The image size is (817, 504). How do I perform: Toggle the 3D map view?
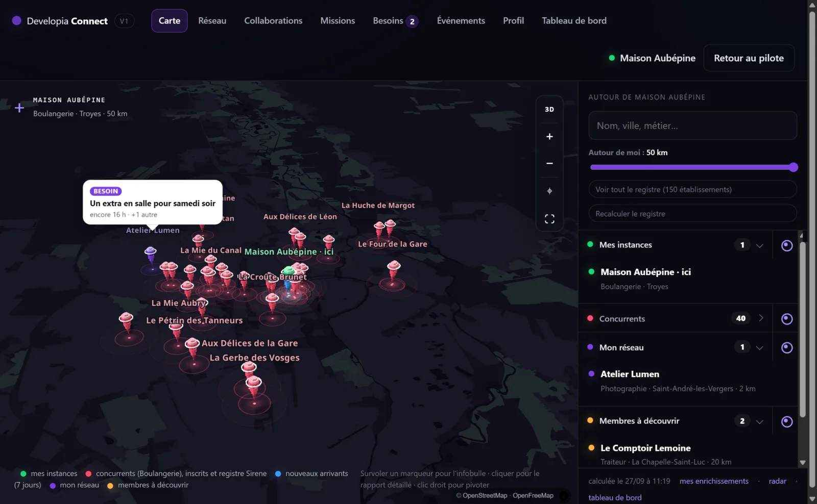pyautogui.click(x=549, y=109)
